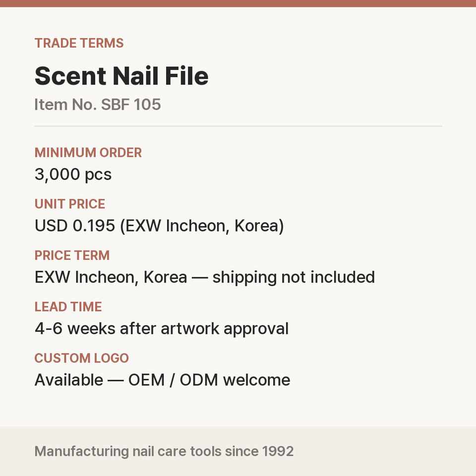The image size is (476, 476).
Task: Click the Item No. SBF 105 text
Action: click(98, 105)
